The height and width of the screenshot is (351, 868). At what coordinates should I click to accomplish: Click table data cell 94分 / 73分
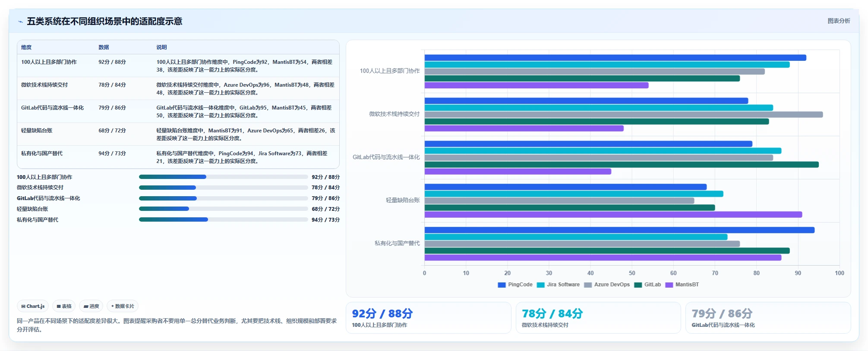pos(112,154)
